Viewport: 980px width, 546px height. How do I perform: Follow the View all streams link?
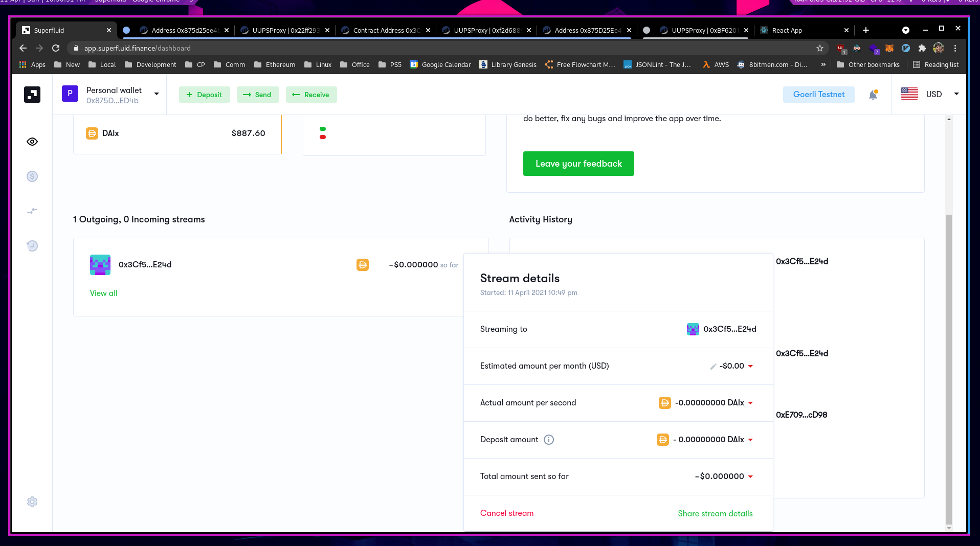pos(104,293)
